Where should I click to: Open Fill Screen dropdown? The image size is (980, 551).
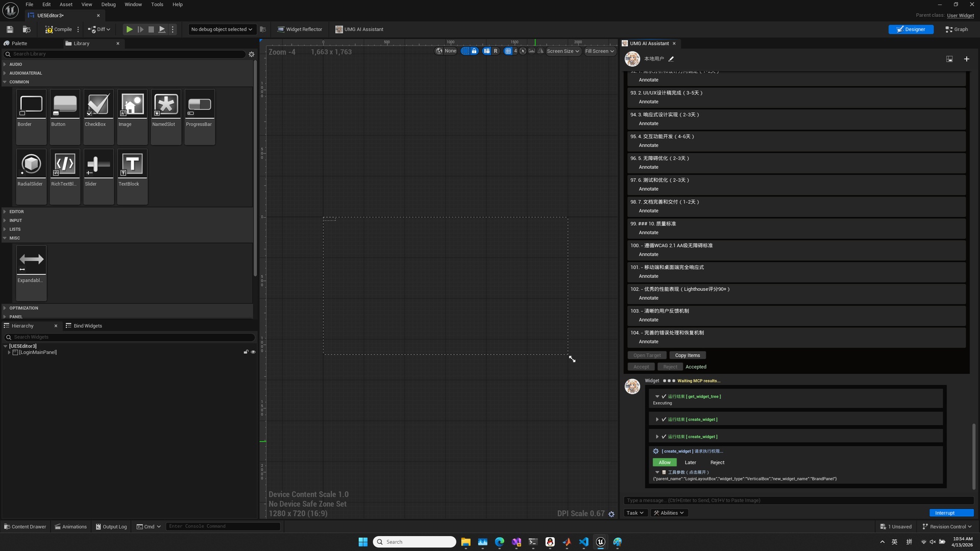pyautogui.click(x=599, y=51)
